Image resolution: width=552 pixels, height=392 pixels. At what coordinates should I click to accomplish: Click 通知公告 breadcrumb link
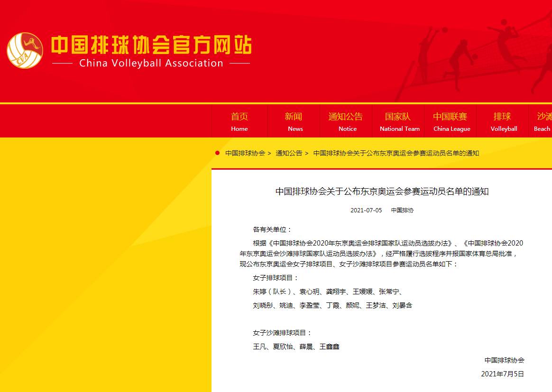coord(289,153)
